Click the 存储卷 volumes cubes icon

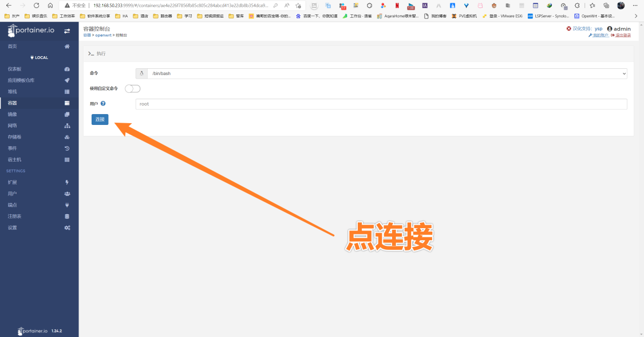coord(67,137)
